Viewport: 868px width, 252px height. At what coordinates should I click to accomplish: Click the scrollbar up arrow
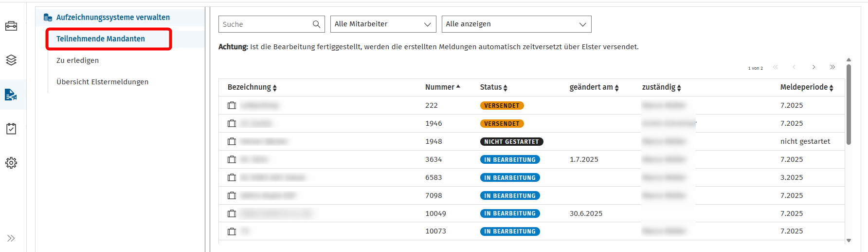click(x=849, y=60)
